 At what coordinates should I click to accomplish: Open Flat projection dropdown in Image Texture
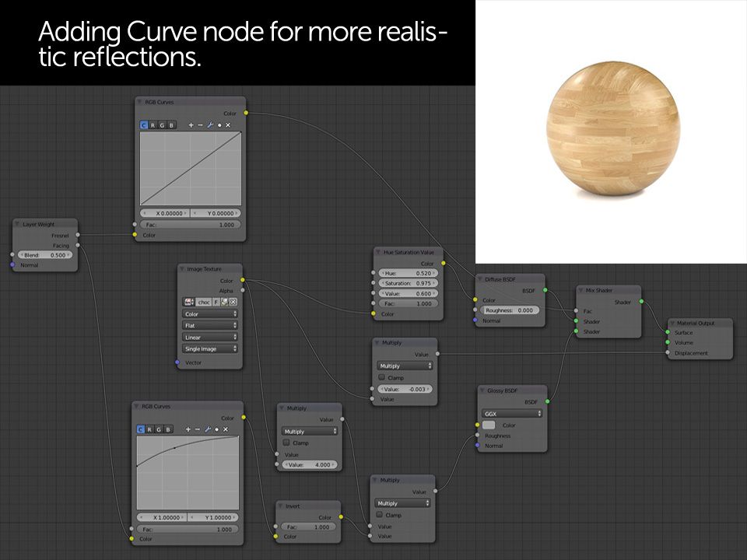[209, 326]
